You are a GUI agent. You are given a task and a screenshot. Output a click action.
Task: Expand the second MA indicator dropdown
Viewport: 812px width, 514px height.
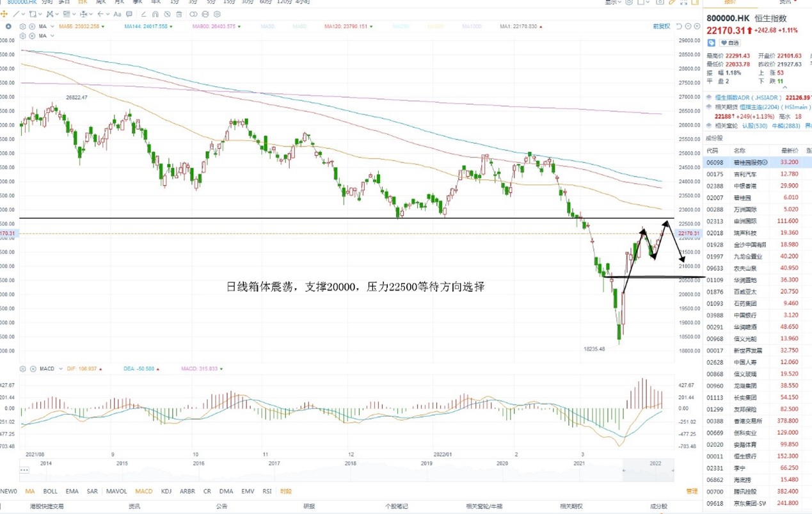pos(52,36)
